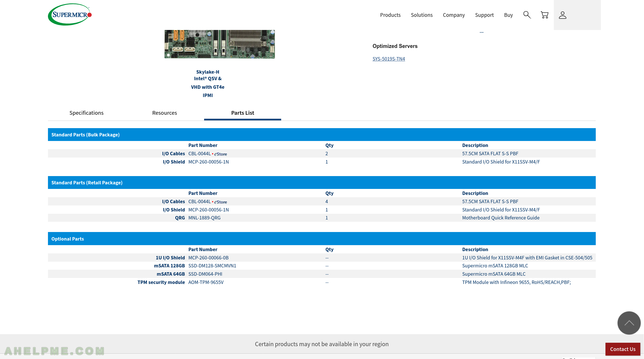644x359 pixels.
Task: Open the Support menu
Action: 484,15
